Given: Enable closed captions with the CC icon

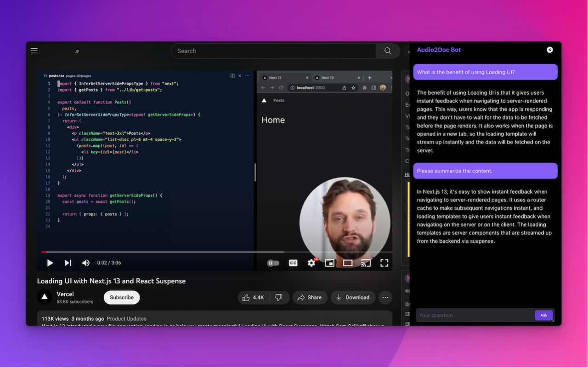Looking at the screenshot, I should pos(293,263).
